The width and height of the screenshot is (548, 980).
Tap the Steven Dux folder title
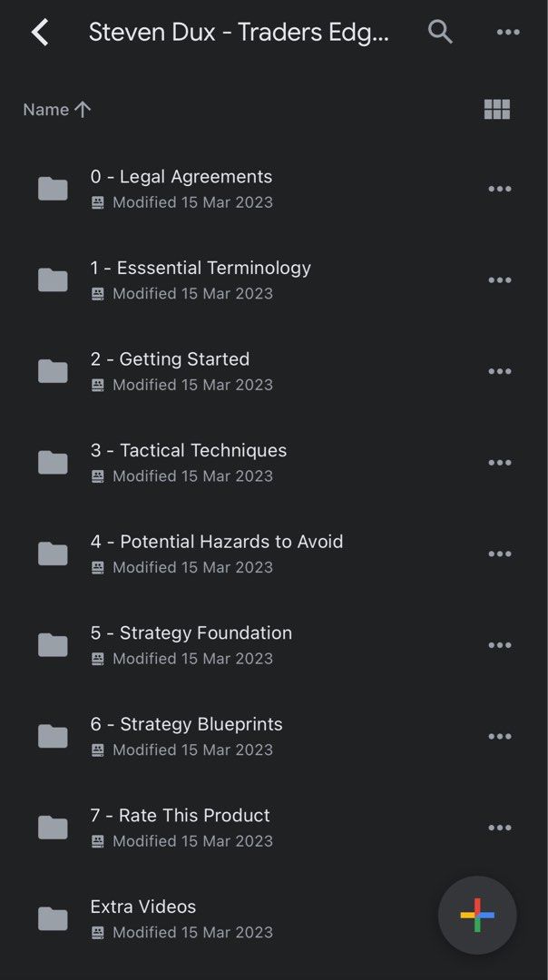click(239, 34)
